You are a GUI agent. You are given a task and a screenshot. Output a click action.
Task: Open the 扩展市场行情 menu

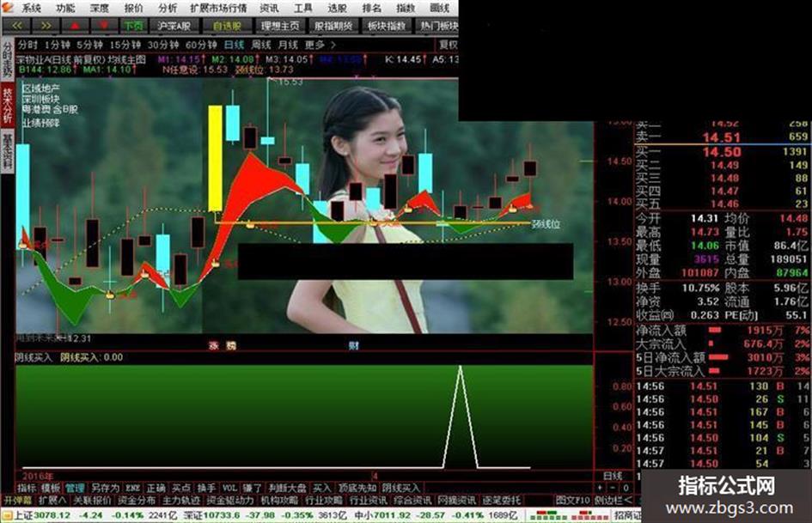pos(218,9)
